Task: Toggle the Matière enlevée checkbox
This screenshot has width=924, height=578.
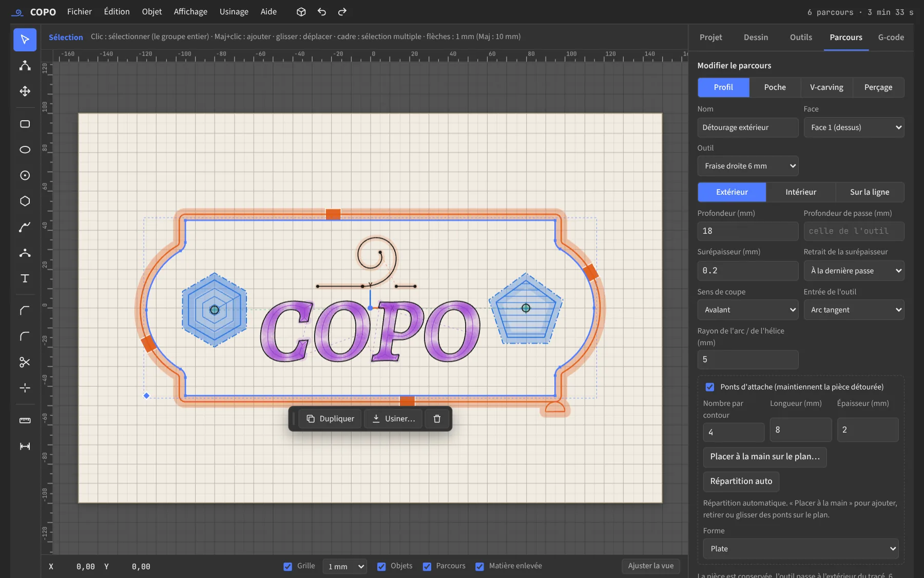Action: coord(479,566)
